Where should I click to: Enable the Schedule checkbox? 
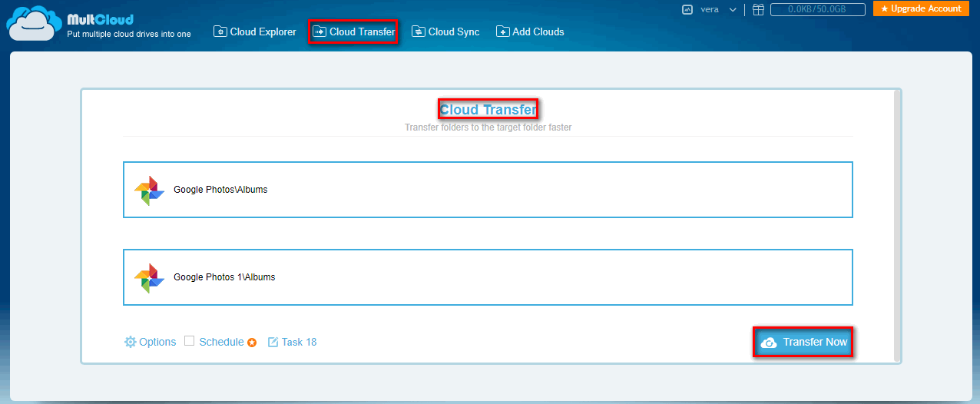tap(189, 341)
